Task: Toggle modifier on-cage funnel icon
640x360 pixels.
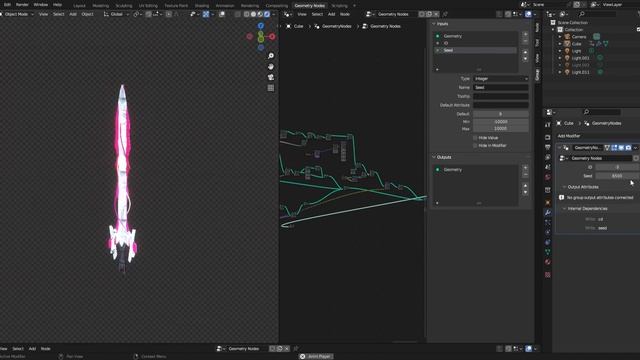Action: point(607,148)
